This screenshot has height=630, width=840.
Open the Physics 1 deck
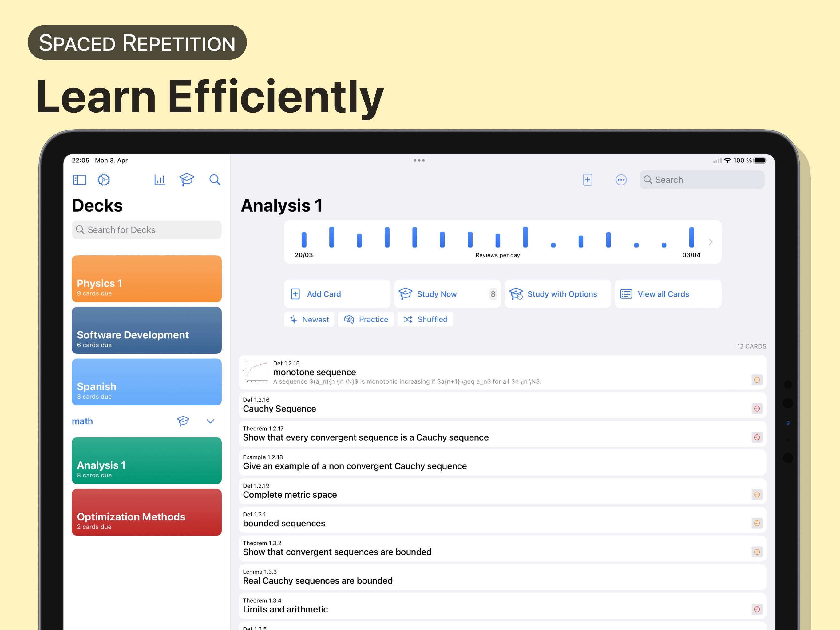(x=147, y=279)
